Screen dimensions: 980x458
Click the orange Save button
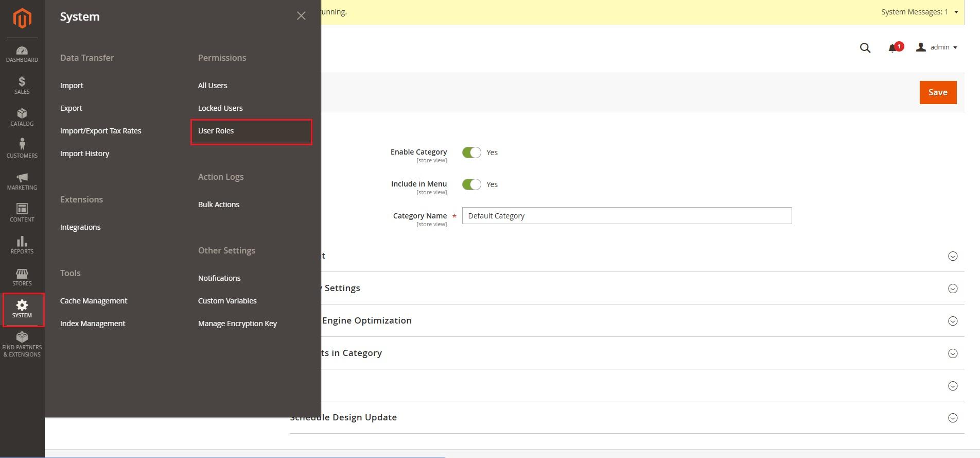click(937, 92)
